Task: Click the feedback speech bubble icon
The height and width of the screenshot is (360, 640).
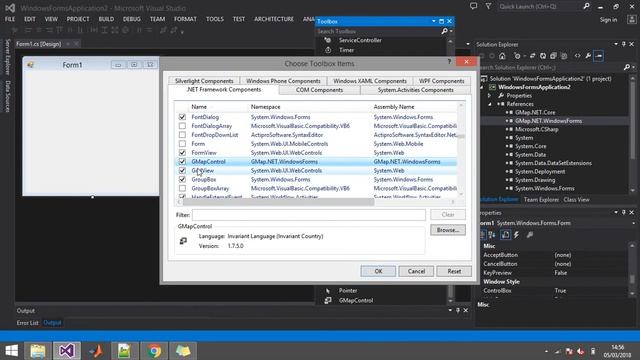Action: (473, 6)
